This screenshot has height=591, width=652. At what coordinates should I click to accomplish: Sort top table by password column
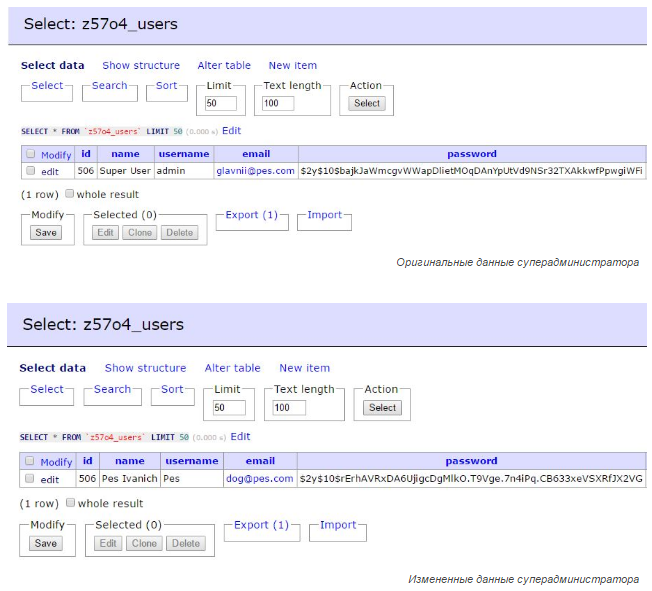472,154
